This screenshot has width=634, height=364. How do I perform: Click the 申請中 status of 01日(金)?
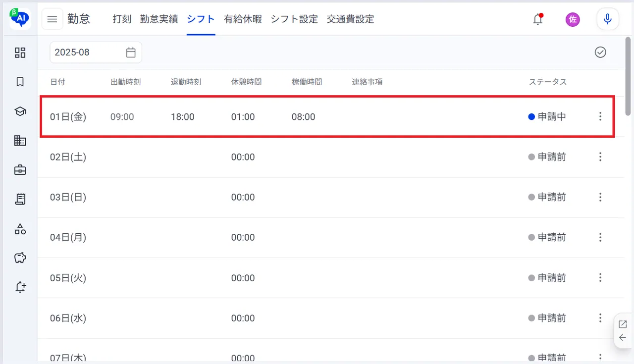pyautogui.click(x=547, y=117)
